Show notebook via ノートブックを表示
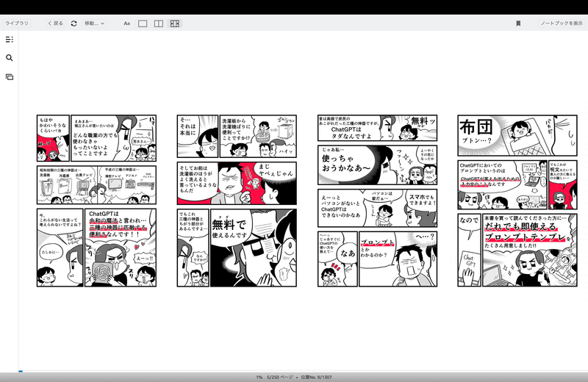Screen dimensions: 588x382 click(561, 24)
